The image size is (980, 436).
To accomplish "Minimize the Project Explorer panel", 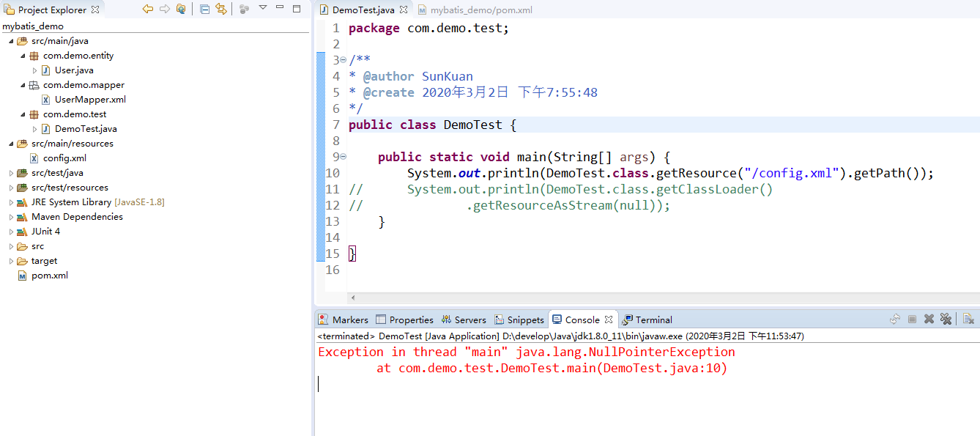I will click(x=280, y=8).
